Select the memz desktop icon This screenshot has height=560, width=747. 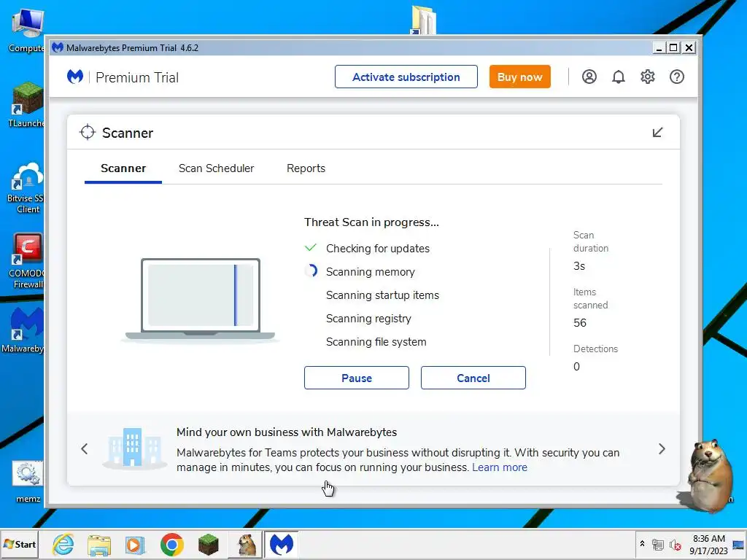[28, 482]
